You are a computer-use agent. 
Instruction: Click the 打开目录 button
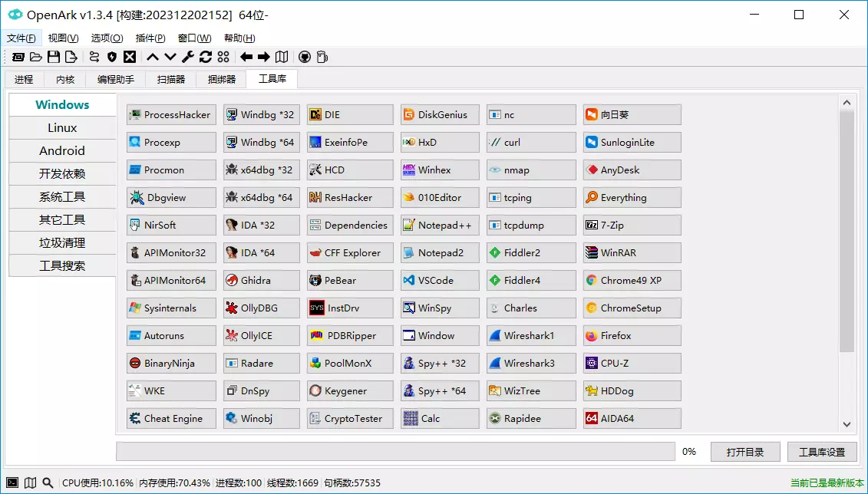(x=744, y=452)
